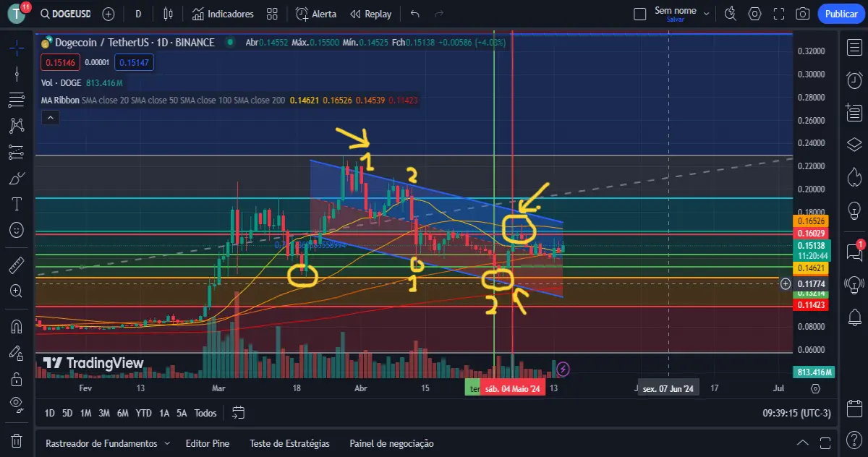868x457 pixels.
Task: Toggle stay in drawing mode
Action: click(16, 352)
